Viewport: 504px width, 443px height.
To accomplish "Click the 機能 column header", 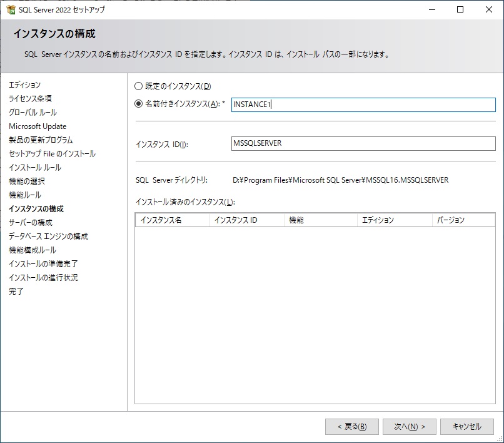I will [x=320, y=220].
